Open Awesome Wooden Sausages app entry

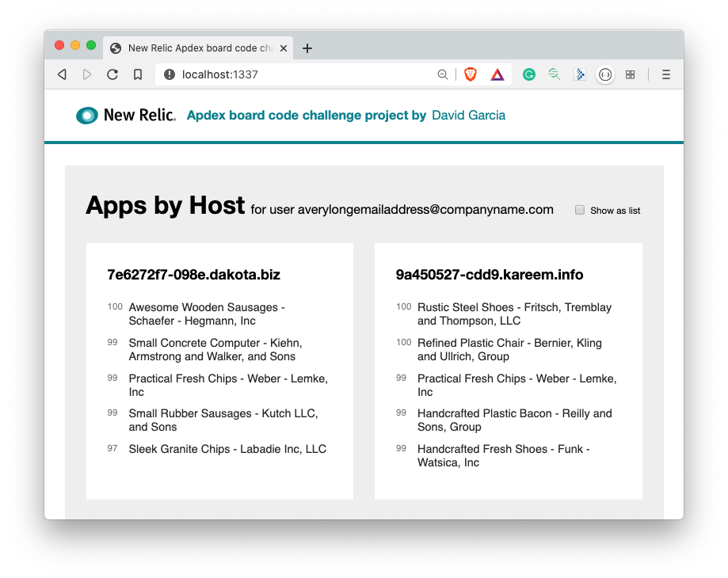tap(207, 314)
